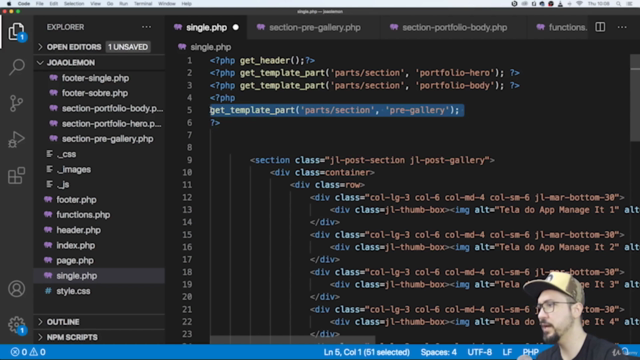The width and height of the screenshot is (640, 360).
Task: Open the Edit menu
Action: [x=53, y=4]
